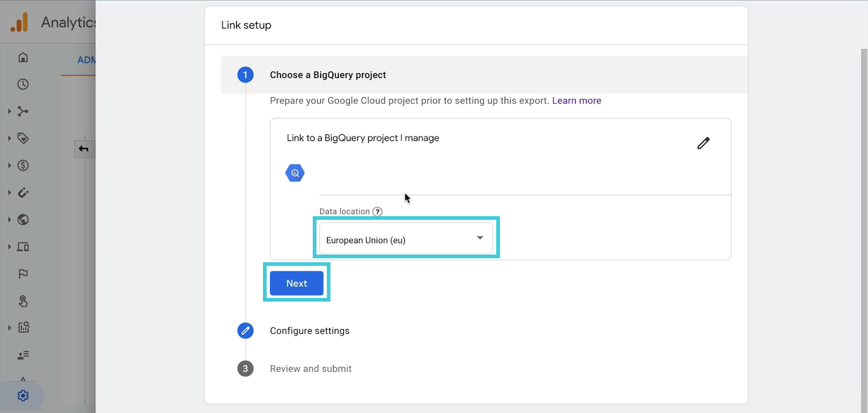Select the Review and submit step

pos(310,369)
